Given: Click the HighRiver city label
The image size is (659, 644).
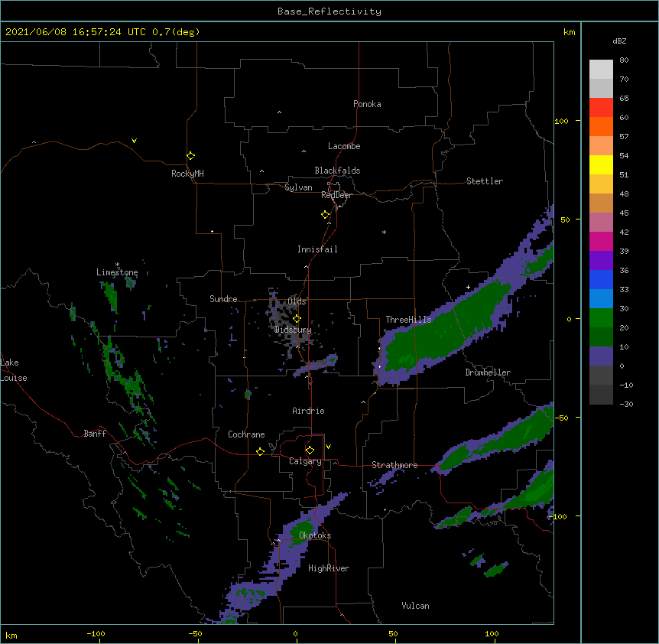Looking at the screenshot, I should tap(329, 568).
